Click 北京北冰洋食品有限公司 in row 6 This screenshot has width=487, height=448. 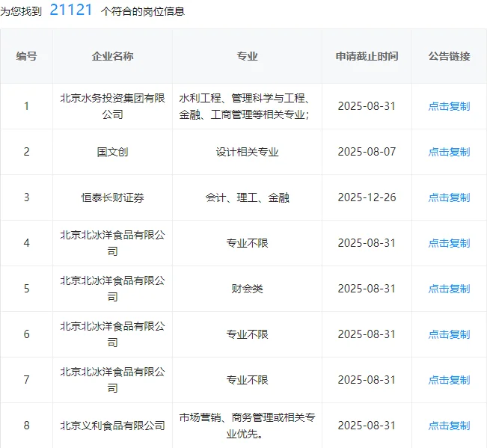(x=112, y=334)
